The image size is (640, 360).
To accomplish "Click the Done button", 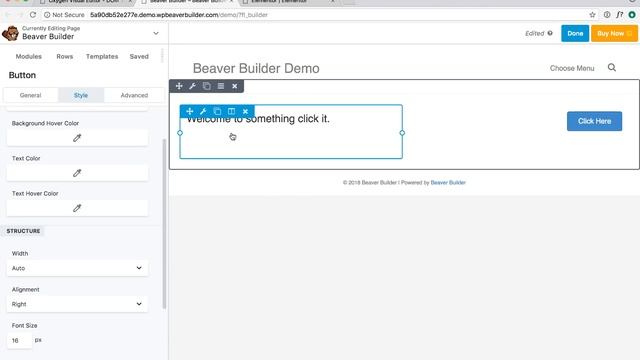I will pyautogui.click(x=575, y=33).
